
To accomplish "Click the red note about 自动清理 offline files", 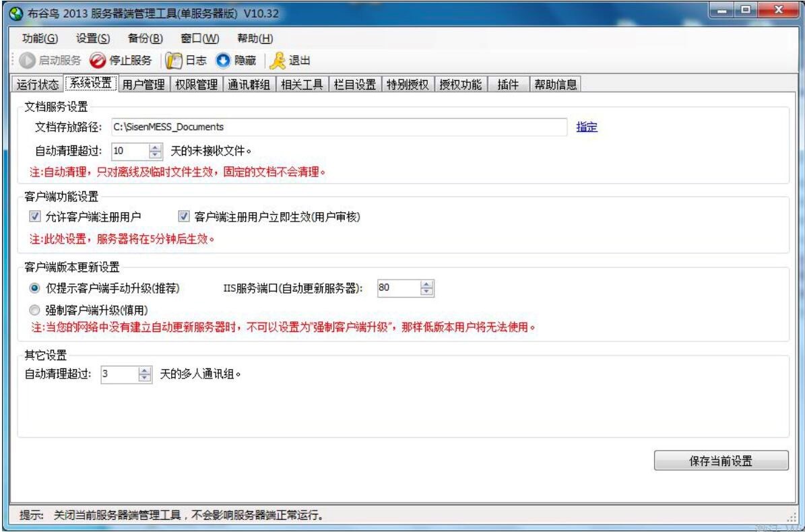I will pyautogui.click(x=178, y=172).
